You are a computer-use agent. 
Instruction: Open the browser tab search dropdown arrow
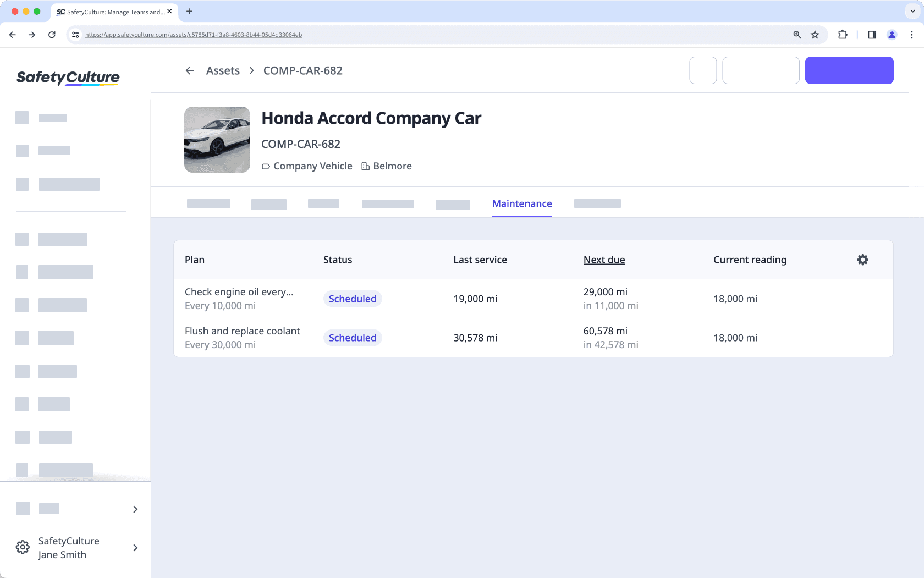point(911,12)
